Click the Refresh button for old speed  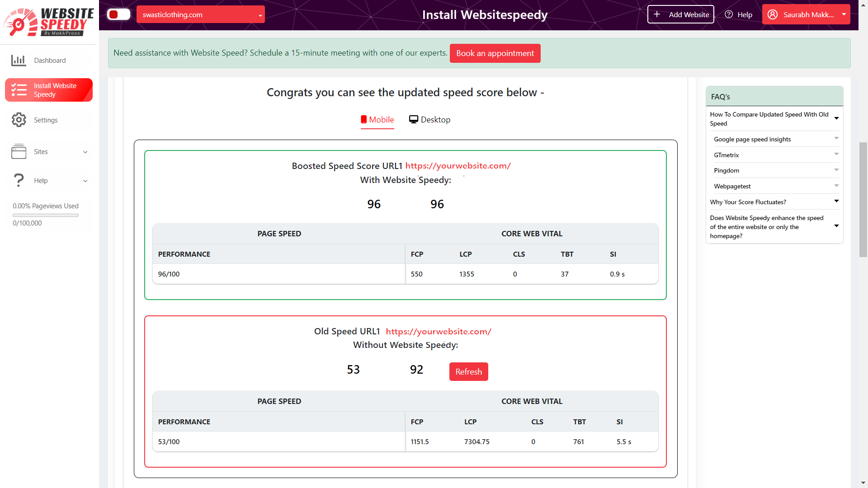pos(468,371)
